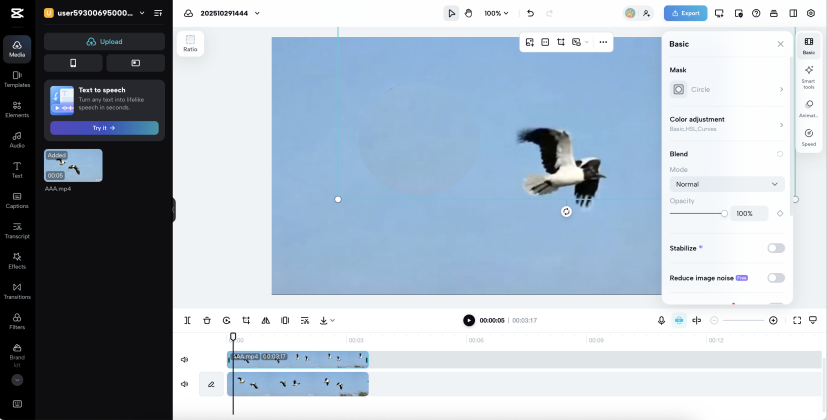Image resolution: width=828 pixels, height=420 pixels.
Task: Click the Export button
Action: pos(685,13)
